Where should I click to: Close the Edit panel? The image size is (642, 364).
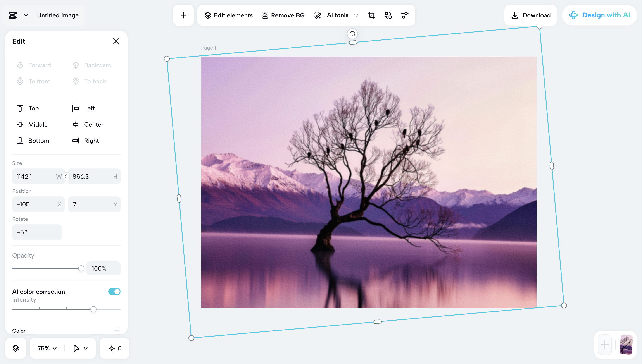116,41
